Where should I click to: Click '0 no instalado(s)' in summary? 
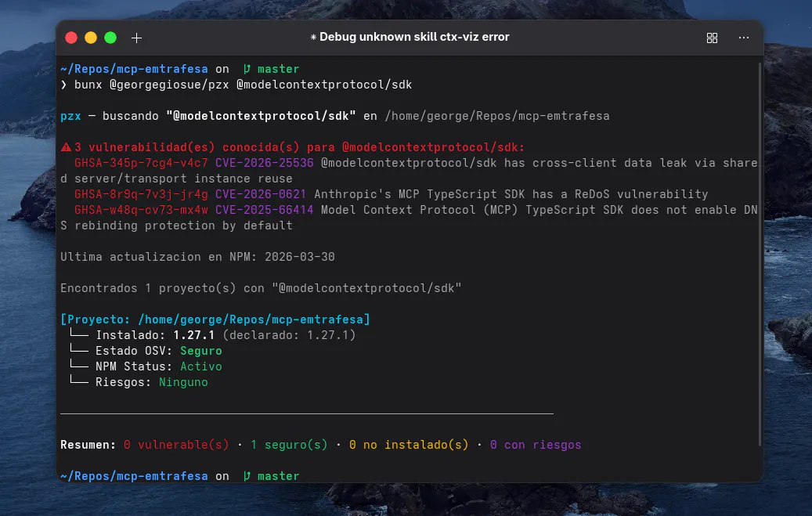(409, 445)
